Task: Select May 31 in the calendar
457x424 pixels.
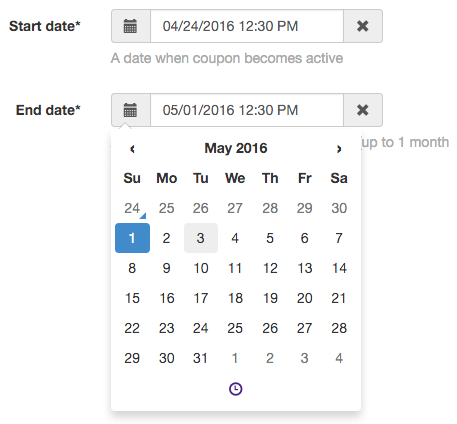Action: [x=201, y=358]
